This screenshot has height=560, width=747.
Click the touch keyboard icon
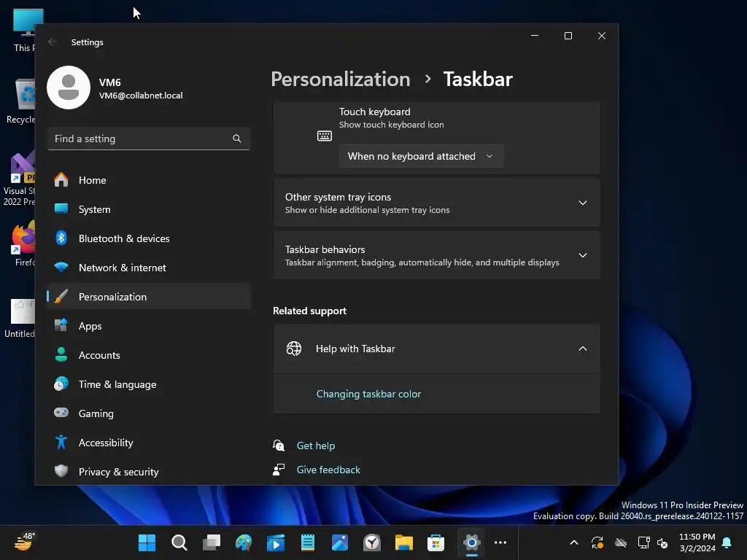click(x=325, y=136)
